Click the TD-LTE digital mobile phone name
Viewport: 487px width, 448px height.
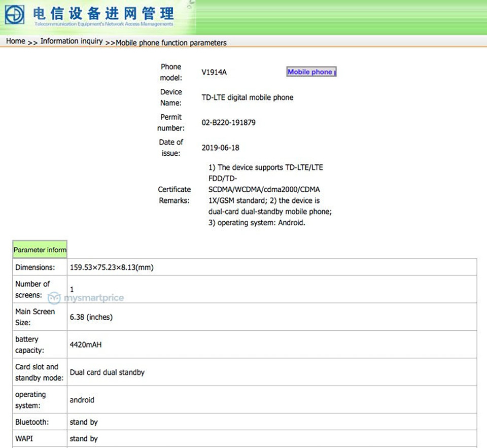pyautogui.click(x=248, y=97)
